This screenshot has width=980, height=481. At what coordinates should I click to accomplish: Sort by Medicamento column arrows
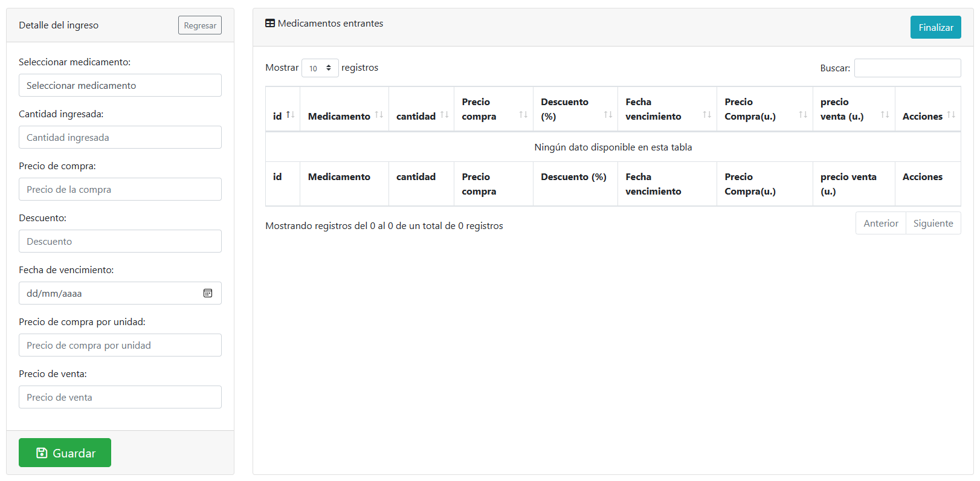379,115
